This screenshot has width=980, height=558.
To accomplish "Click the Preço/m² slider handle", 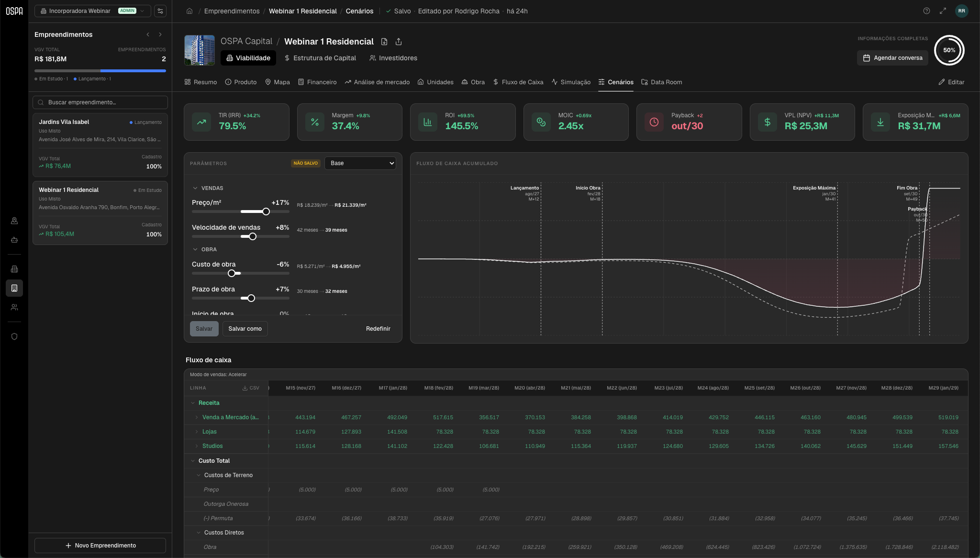I will coord(266,212).
